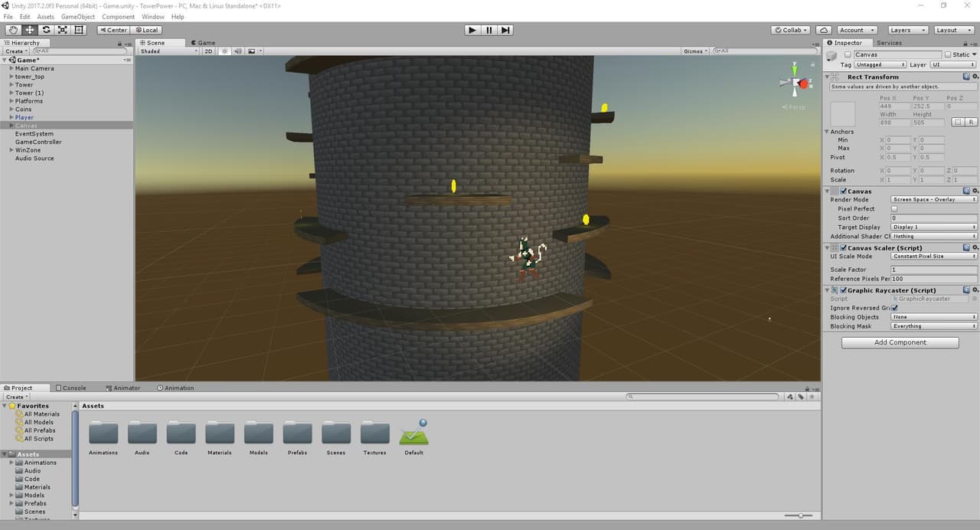Screen dimensions: 980x530
Task: Open the cloud Services button
Action: (824, 30)
